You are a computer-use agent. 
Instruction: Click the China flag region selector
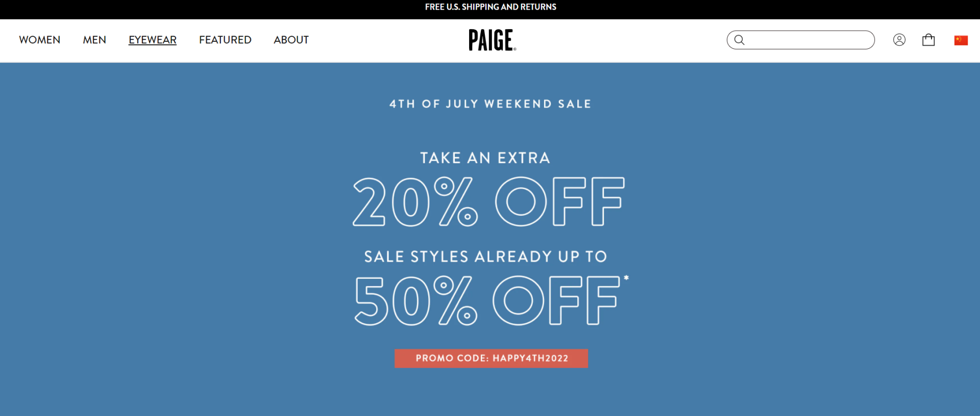click(961, 40)
